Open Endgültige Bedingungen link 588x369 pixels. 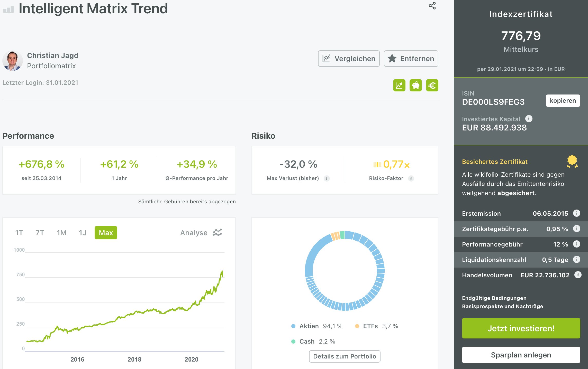(x=494, y=298)
